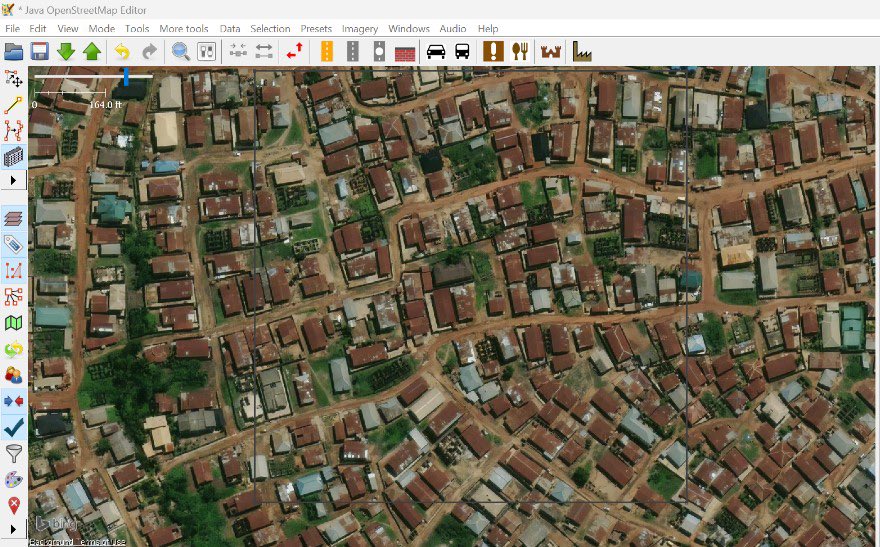Redo the undone action

click(x=149, y=52)
